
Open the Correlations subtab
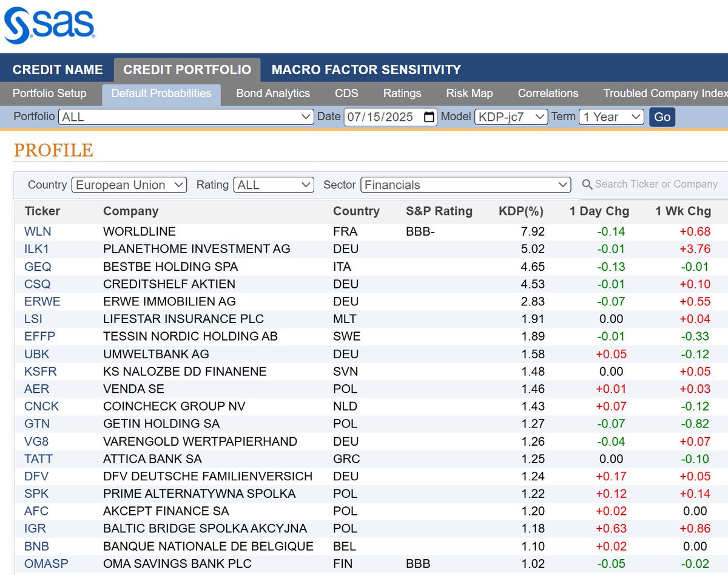click(548, 94)
